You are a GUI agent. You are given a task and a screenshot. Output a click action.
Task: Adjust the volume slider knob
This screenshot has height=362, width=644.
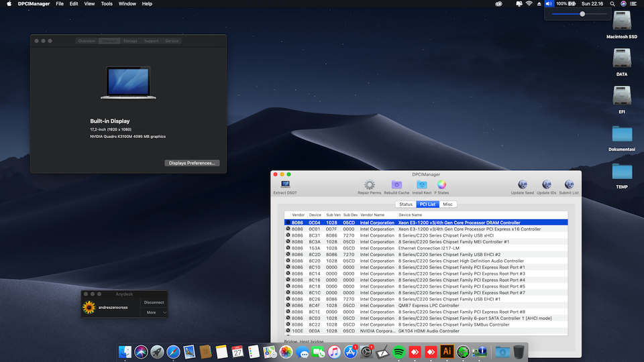pos(582,14)
